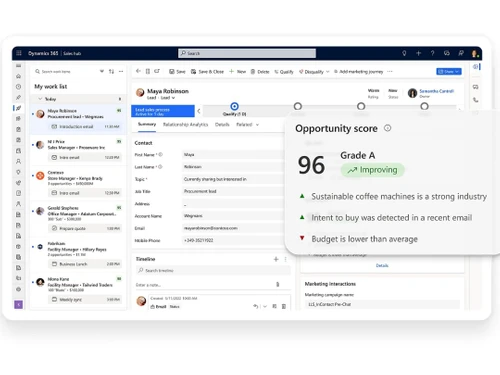Click the Delete command

tap(260, 72)
